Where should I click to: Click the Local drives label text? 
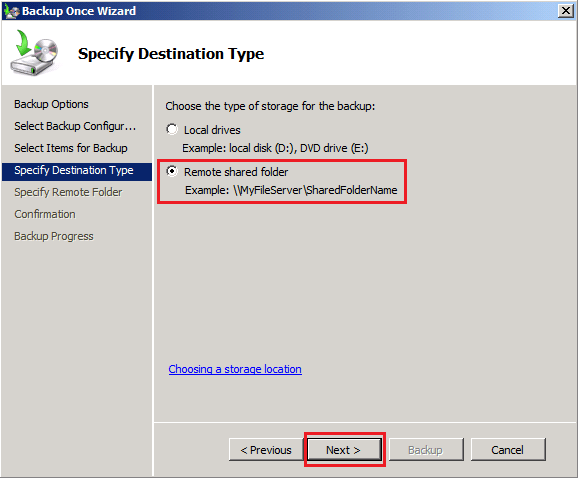212,130
